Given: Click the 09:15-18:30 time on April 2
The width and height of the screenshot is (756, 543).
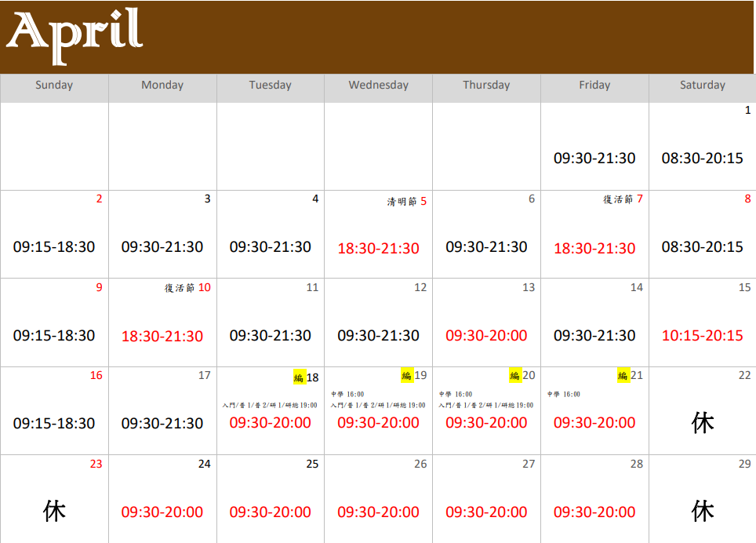Looking at the screenshot, I should [54, 247].
